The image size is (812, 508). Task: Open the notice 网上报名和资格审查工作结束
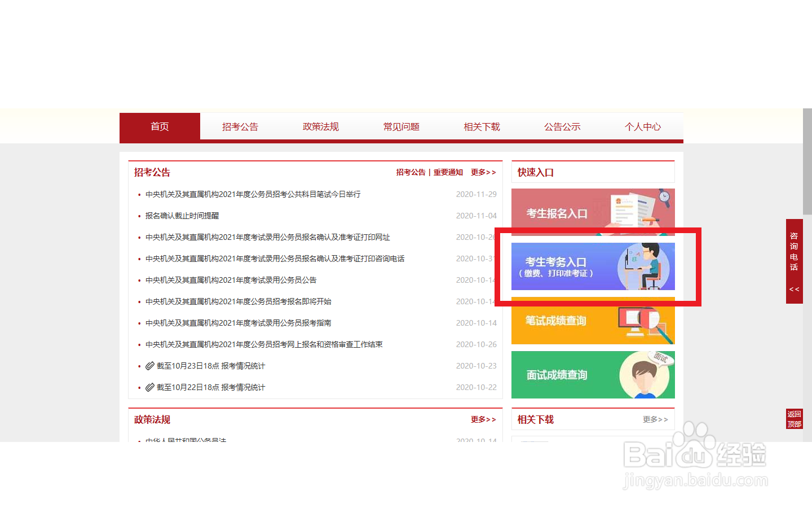tap(264, 344)
